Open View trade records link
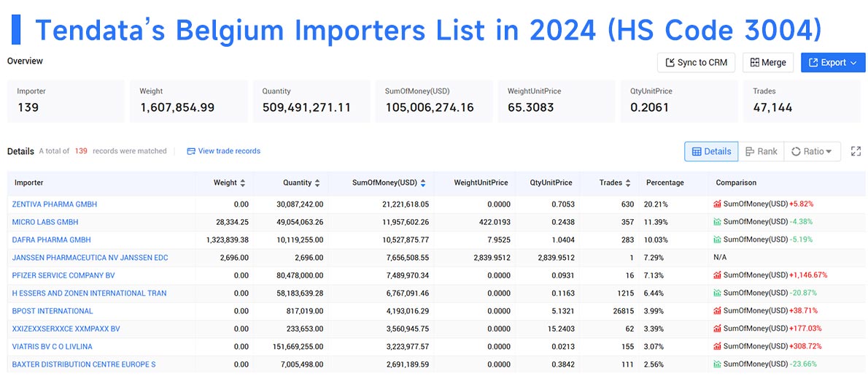 pyautogui.click(x=224, y=150)
